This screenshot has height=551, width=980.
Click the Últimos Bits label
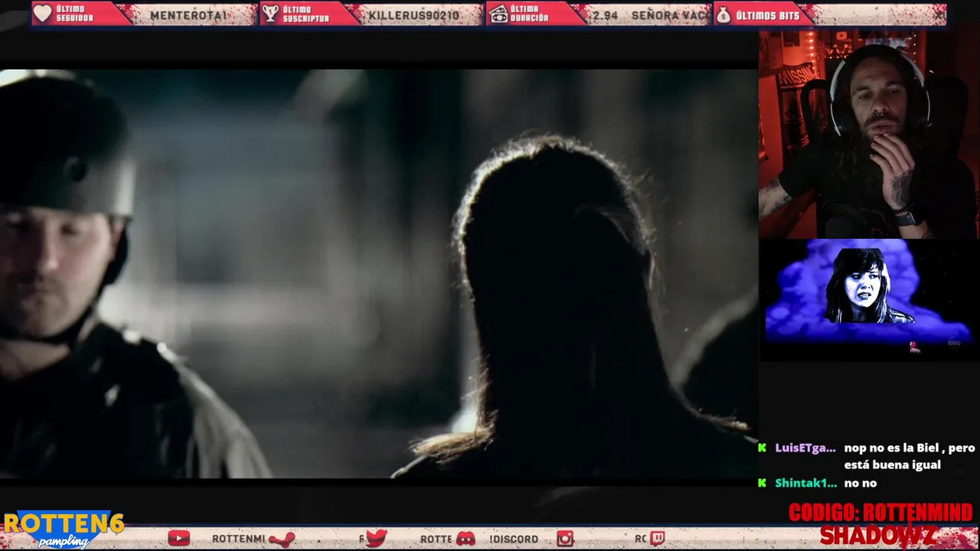pos(767,15)
